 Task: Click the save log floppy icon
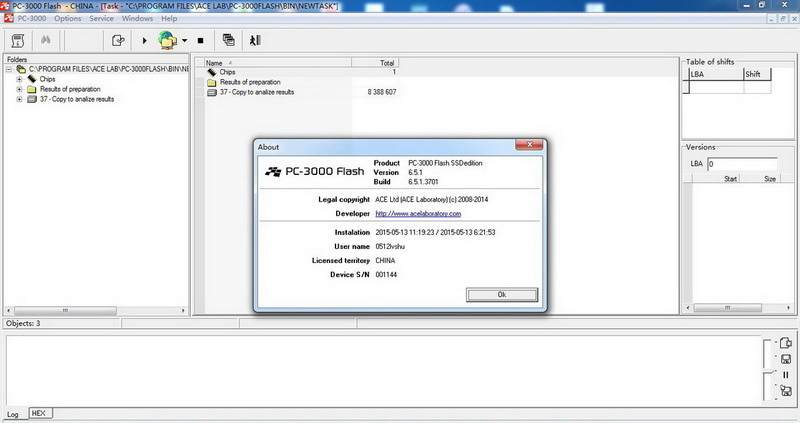pos(786,359)
